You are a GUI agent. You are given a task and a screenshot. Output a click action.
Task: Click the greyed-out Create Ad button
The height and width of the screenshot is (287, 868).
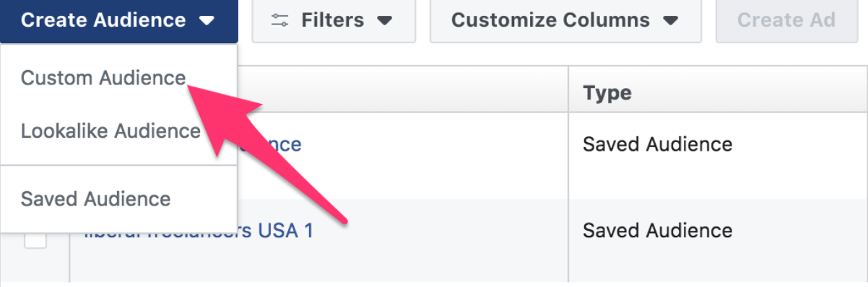(786, 20)
